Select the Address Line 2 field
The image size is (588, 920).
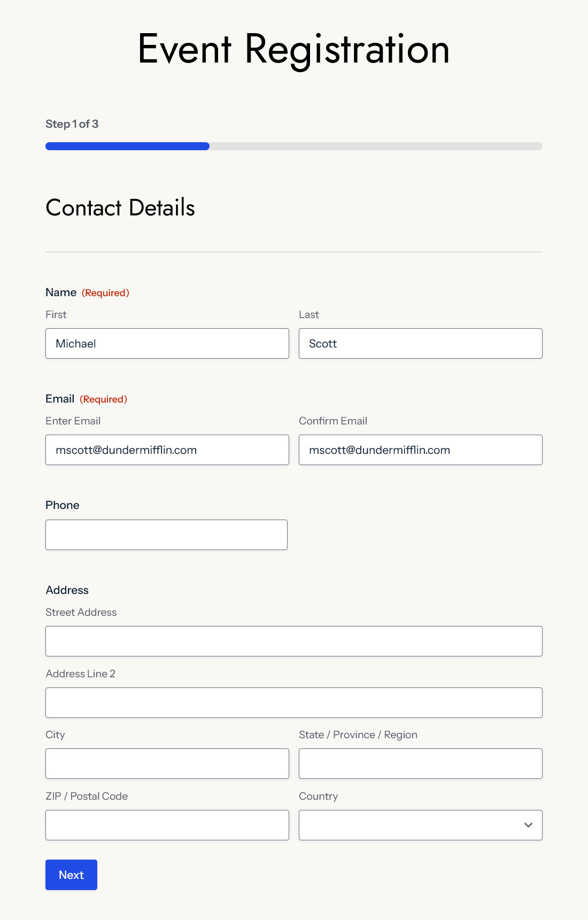[293, 702]
